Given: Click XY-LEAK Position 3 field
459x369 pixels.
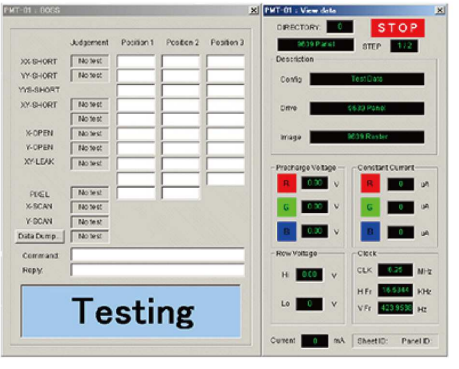Looking at the screenshot, I should coord(225,163).
